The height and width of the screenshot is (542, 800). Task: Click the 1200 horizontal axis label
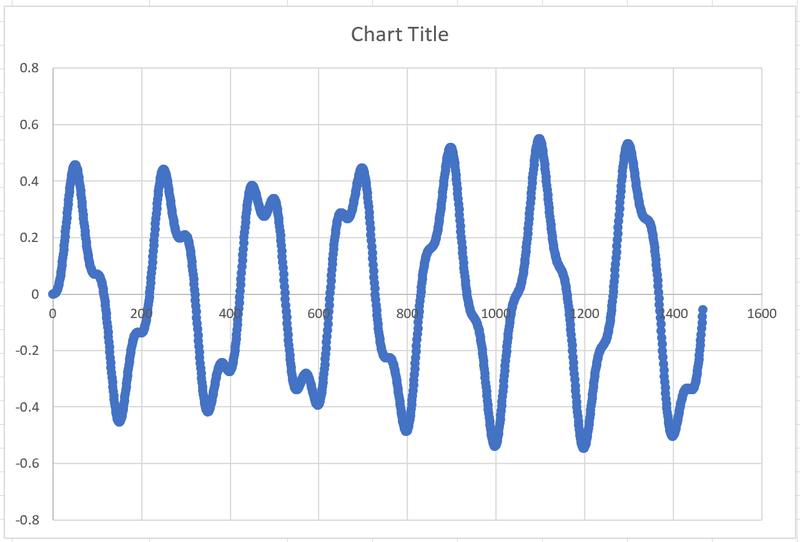point(585,313)
